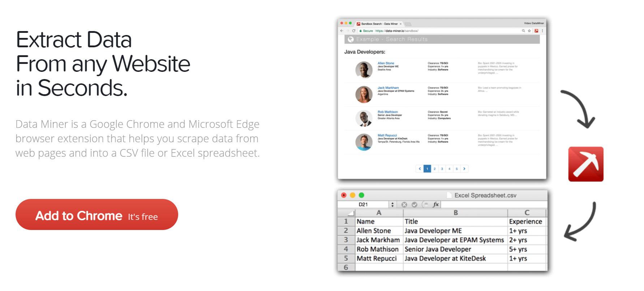The image size is (644, 291).
Task: Click the 'Name' header cell
Action: click(x=379, y=221)
